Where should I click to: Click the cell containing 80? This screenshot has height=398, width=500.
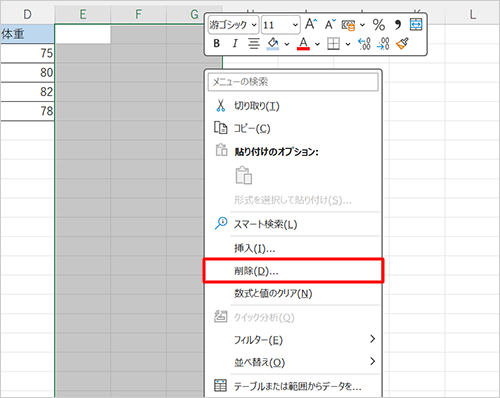click(27, 73)
